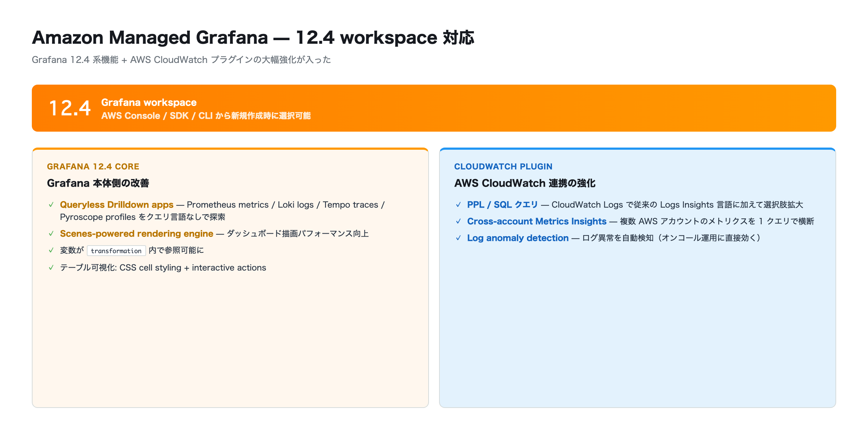Click the checkmark beside the transformation line
Image resolution: width=868 pixels, height=434 pixels.
point(51,250)
